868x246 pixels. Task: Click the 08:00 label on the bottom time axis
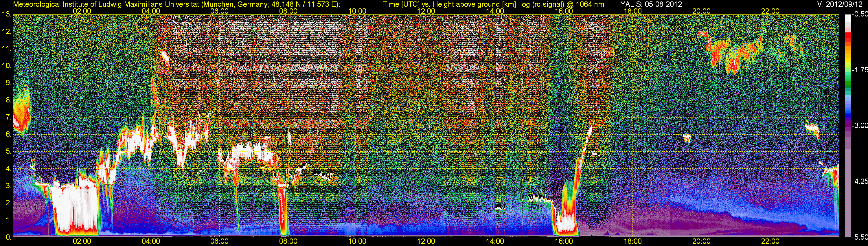coord(288,242)
